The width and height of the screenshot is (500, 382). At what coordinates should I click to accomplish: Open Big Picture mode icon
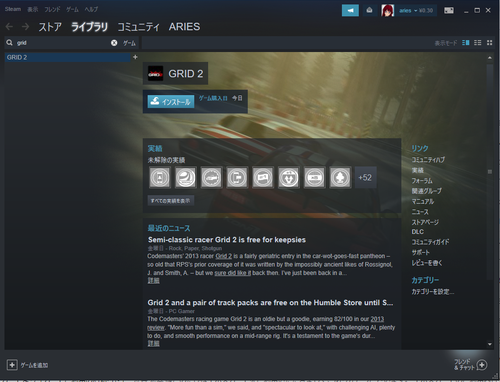[x=449, y=10]
